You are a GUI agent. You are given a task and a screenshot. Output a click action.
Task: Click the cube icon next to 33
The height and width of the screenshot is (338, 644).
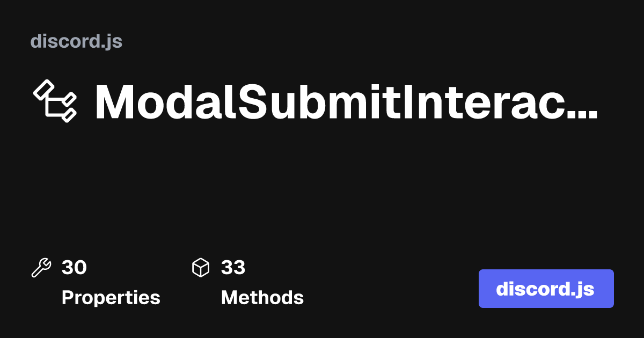(x=201, y=267)
